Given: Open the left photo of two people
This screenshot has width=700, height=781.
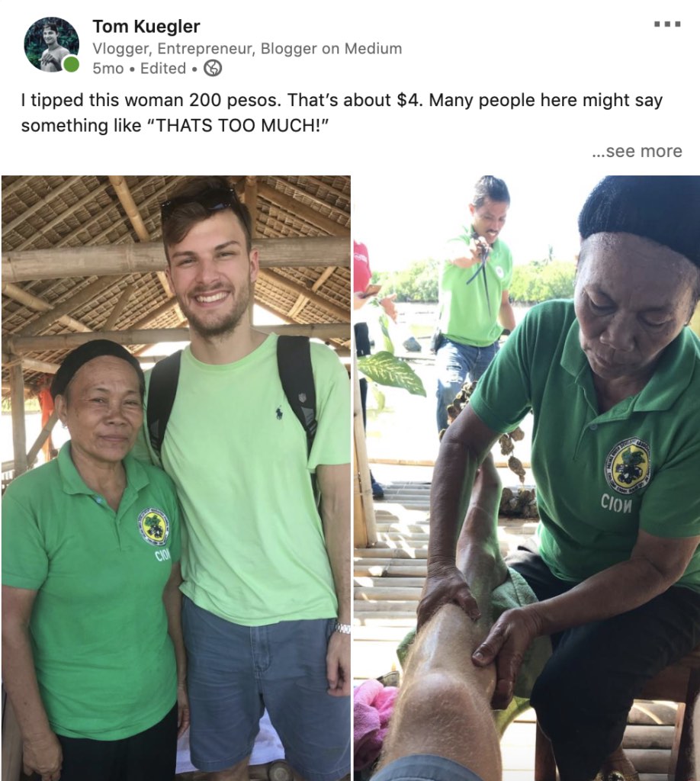Looking at the screenshot, I should click(x=175, y=477).
